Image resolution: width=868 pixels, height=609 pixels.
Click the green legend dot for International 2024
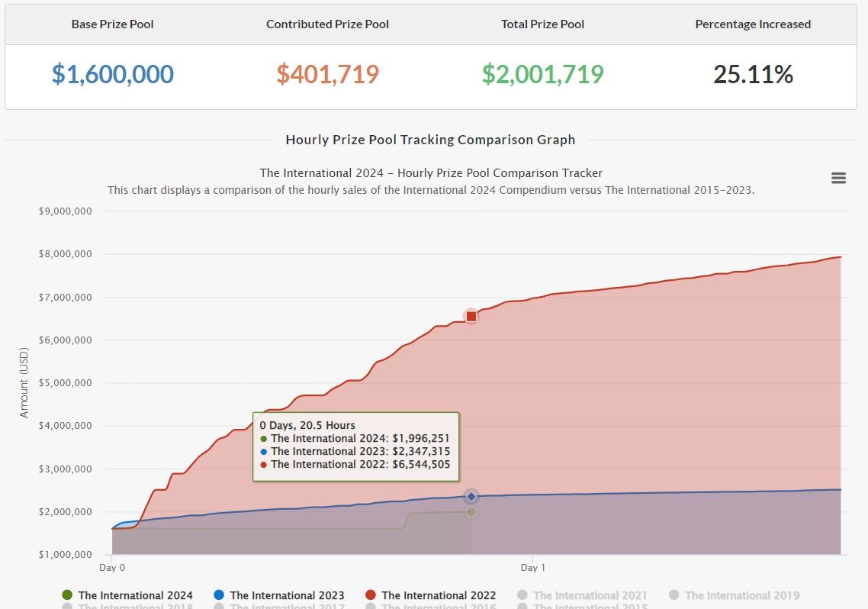coord(66,595)
